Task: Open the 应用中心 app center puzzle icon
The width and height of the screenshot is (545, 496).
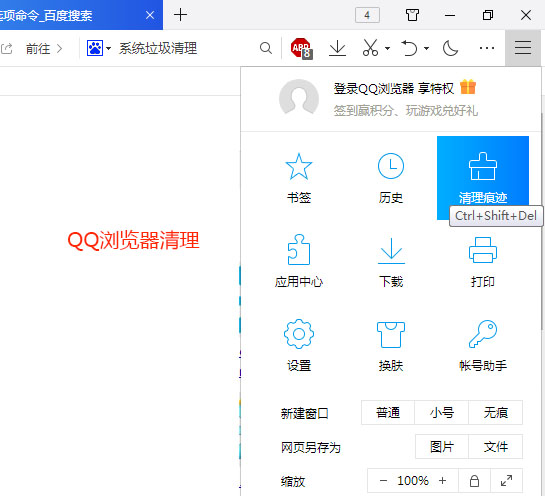Action: point(299,250)
